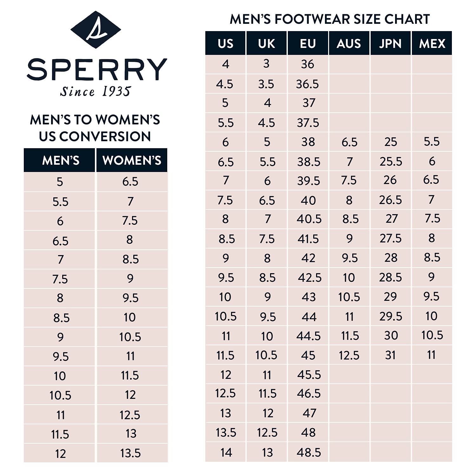Screen dimensions: 476x476
Task: Click the Men's to Women's US Conversion heading
Action: [95, 128]
